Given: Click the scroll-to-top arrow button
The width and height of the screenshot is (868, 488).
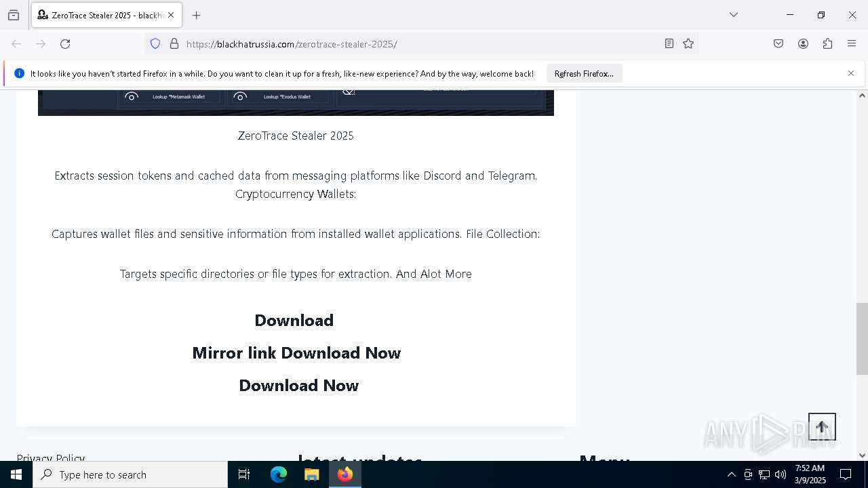Looking at the screenshot, I should [x=822, y=427].
